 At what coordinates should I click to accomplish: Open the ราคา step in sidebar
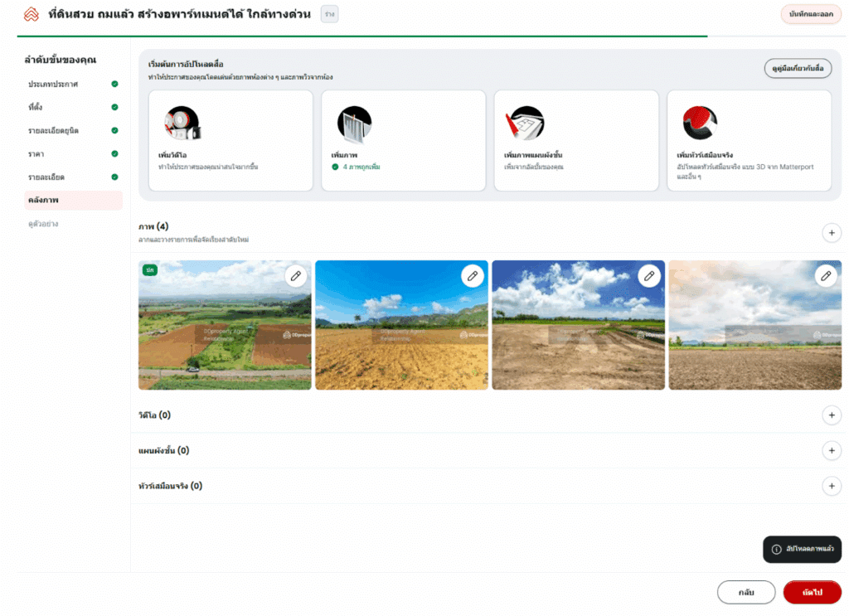pyautogui.click(x=38, y=154)
